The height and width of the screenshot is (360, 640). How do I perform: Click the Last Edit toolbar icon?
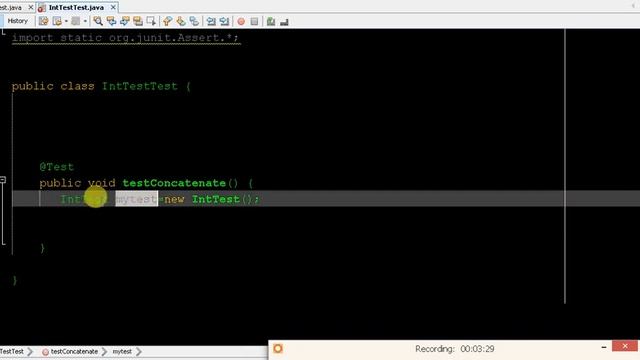pyautogui.click(x=44, y=21)
